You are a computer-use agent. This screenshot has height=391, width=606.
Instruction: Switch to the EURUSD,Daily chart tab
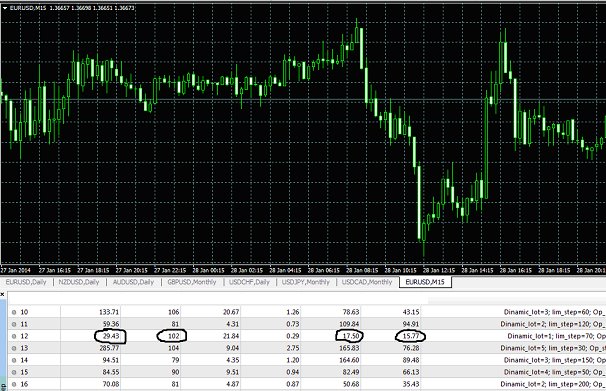coord(26,282)
